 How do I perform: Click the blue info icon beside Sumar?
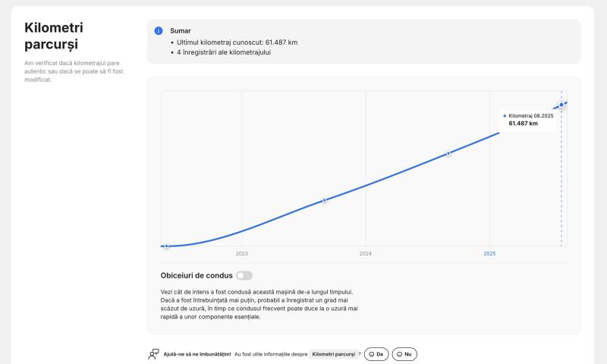(x=159, y=31)
